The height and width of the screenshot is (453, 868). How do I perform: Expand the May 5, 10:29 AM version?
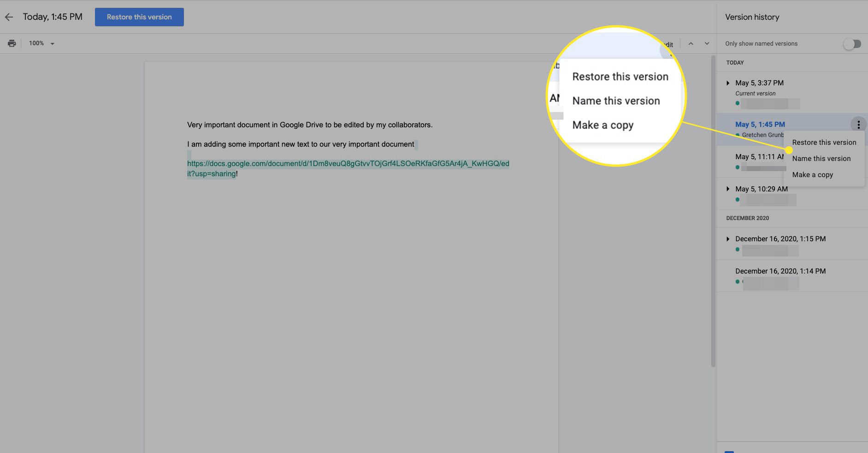[x=728, y=189]
